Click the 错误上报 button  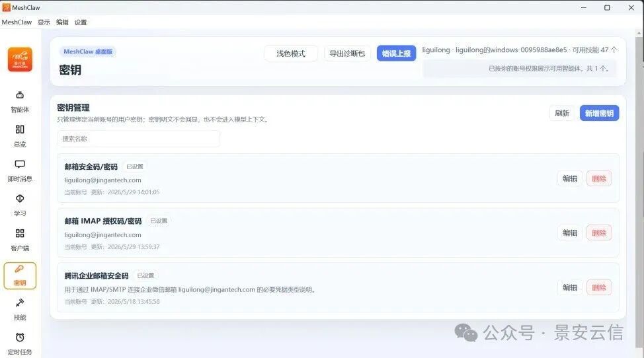coord(396,54)
